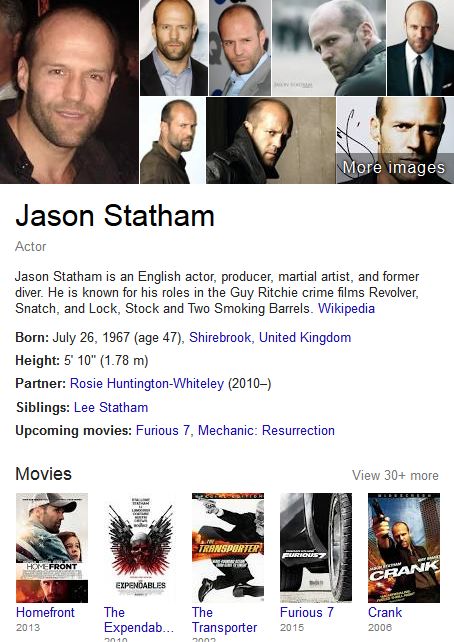Open Furious 7 upcoming movie link

point(163,430)
